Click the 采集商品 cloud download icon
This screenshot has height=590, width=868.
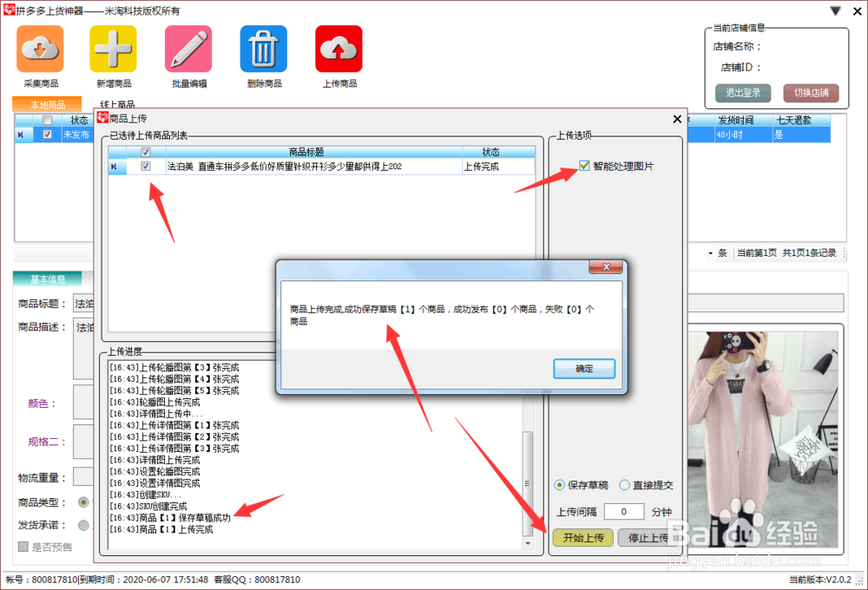click(40, 49)
